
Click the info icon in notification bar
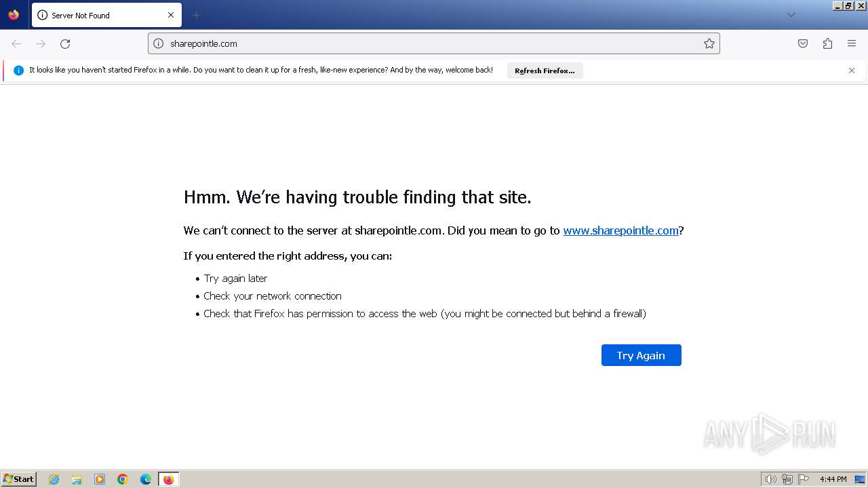18,70
